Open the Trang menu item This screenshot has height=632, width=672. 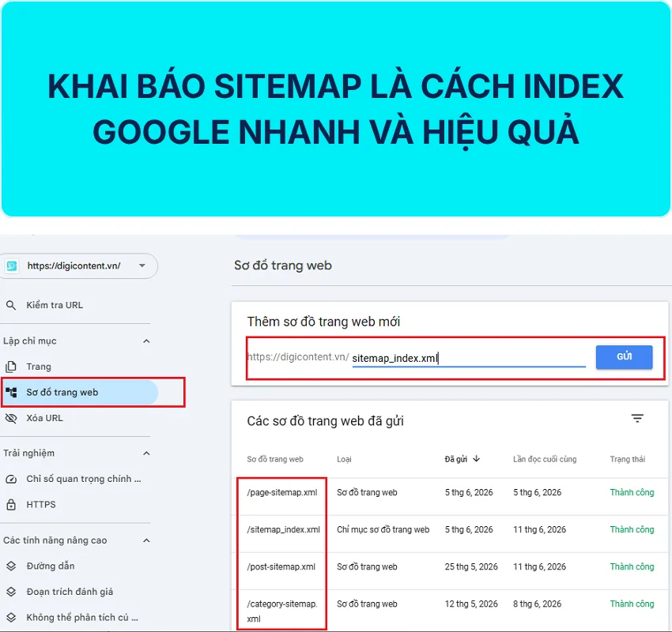click(39, 367)
